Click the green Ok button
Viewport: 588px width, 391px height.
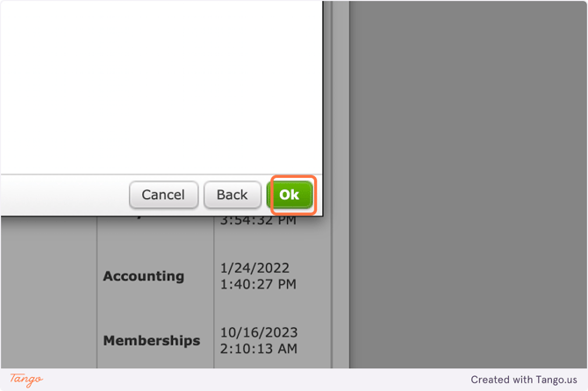click(290, 195)
